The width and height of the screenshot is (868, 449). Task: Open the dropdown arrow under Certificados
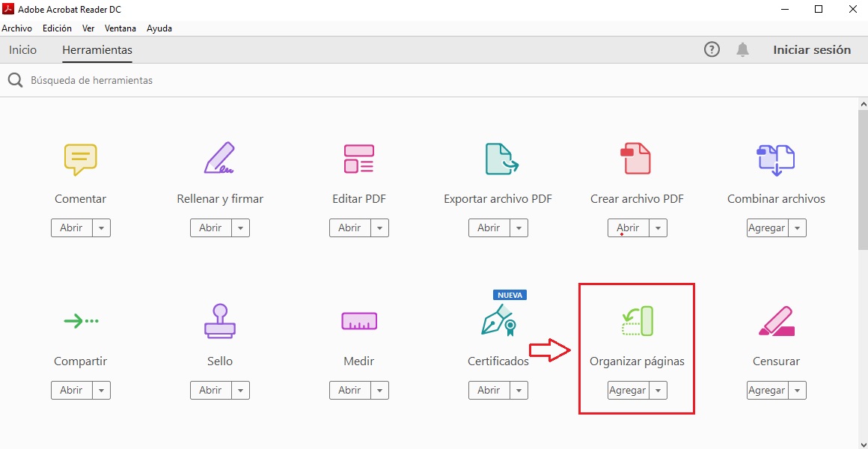coord(519,391)
